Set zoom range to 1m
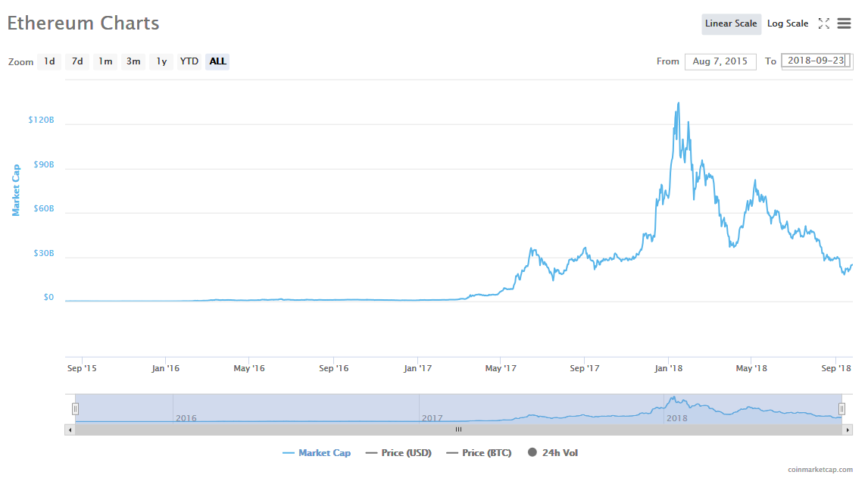Screen dimensions: 868x500 (105, 61)
